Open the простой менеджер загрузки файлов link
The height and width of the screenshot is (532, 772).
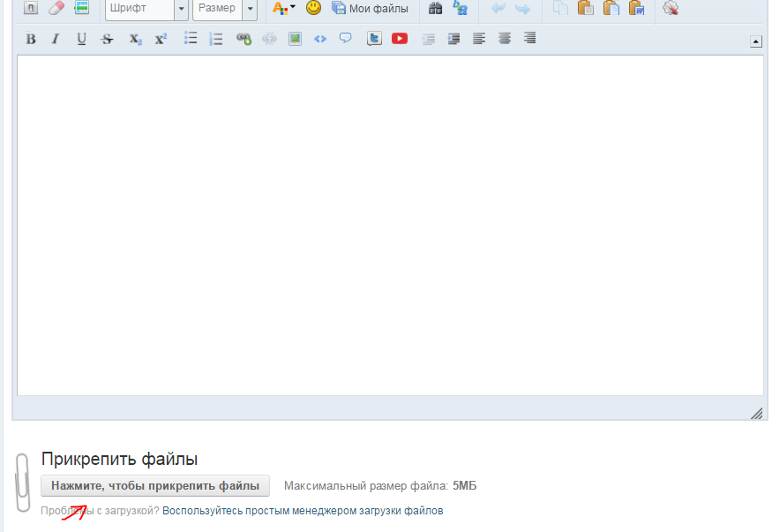303,511
